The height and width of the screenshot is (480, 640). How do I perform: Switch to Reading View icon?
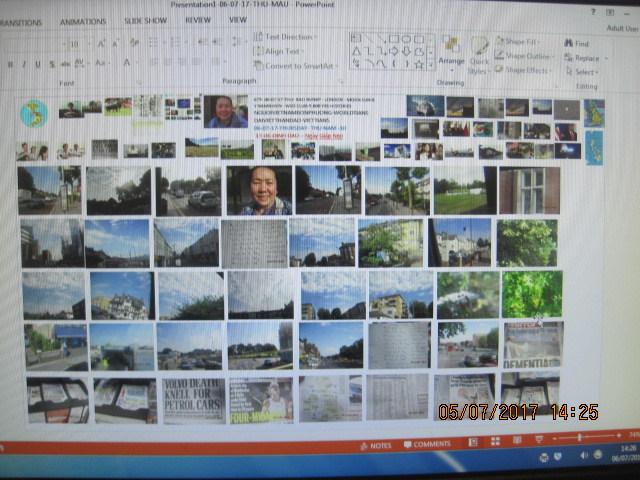517,440
